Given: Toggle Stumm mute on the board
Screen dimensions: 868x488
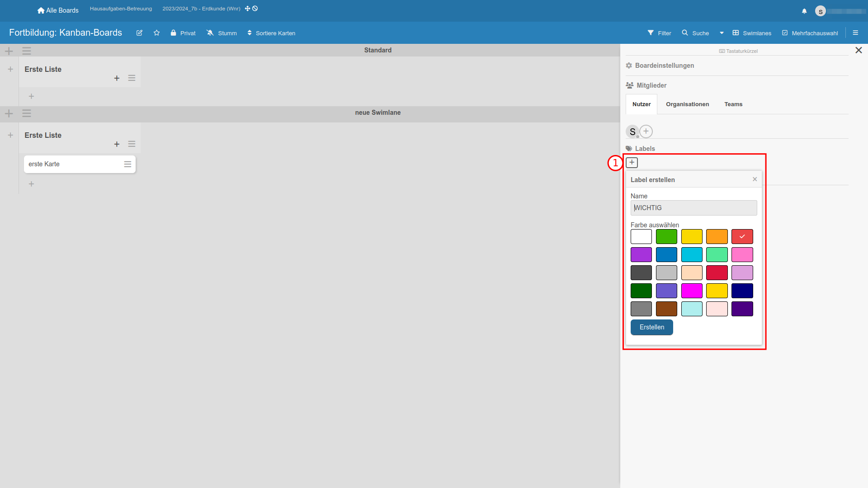Looking at the screenshot, I should pos(222,33).
